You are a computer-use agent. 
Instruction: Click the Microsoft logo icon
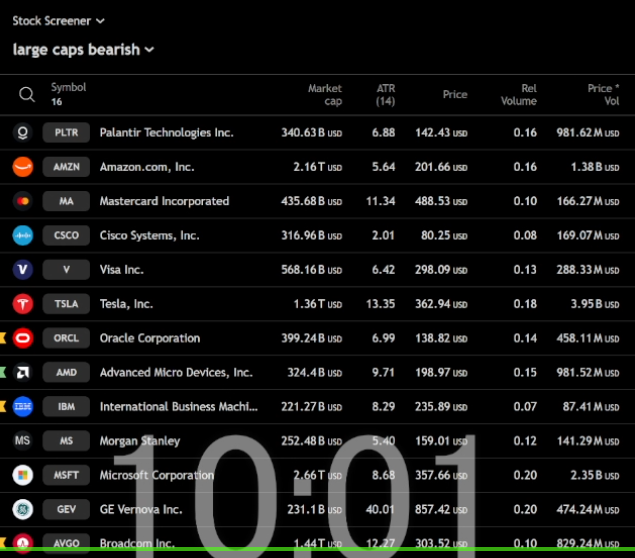(23, 475)
